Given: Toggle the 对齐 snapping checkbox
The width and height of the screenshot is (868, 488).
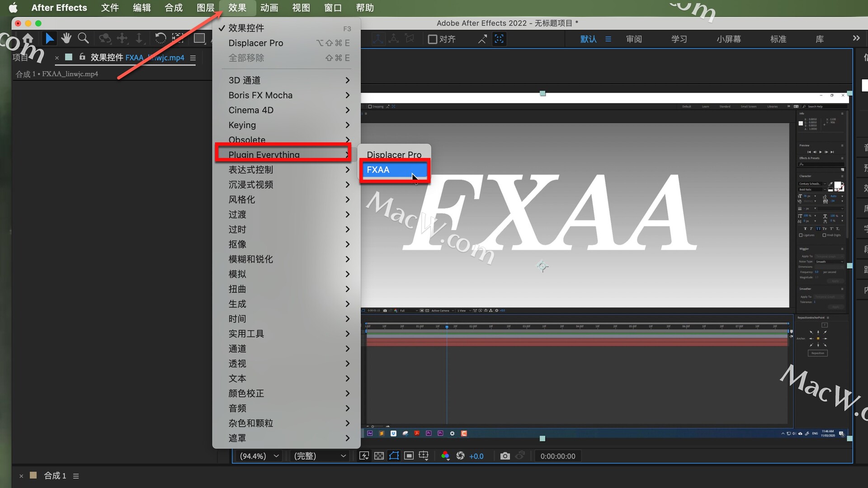Looking at the screenshot, I should pos(433,39).
